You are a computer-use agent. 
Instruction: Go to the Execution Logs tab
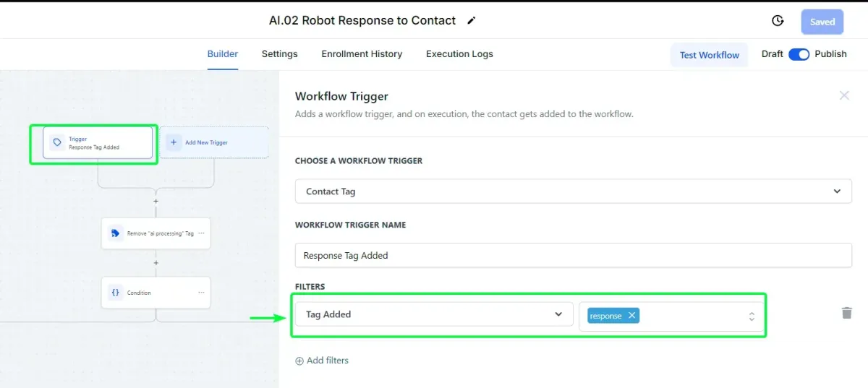459,54
